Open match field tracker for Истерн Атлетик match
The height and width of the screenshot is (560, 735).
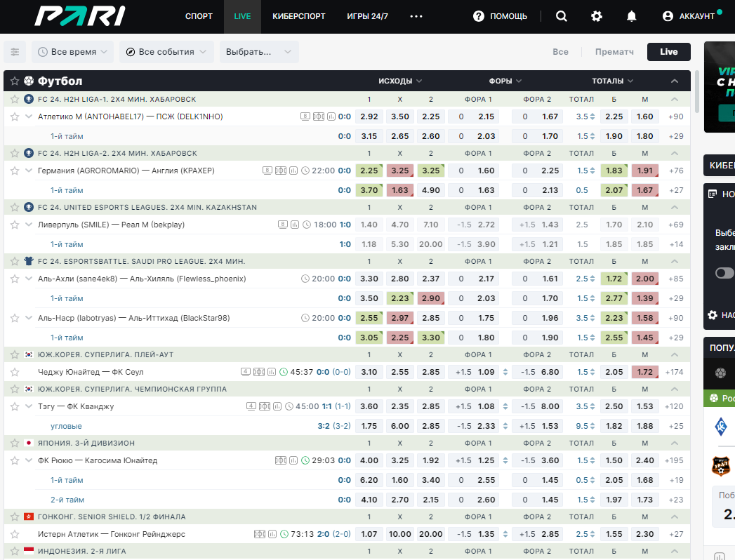pos(259,534)
